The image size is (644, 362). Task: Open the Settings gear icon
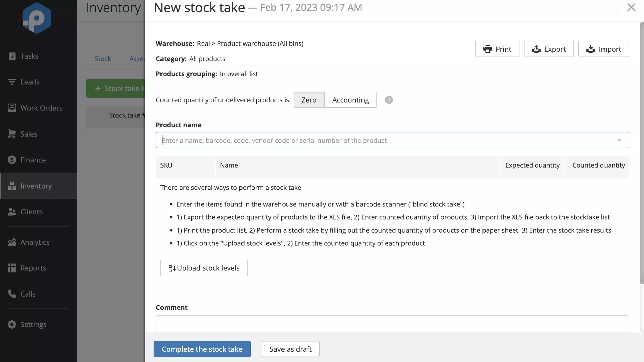pos(12,324)
